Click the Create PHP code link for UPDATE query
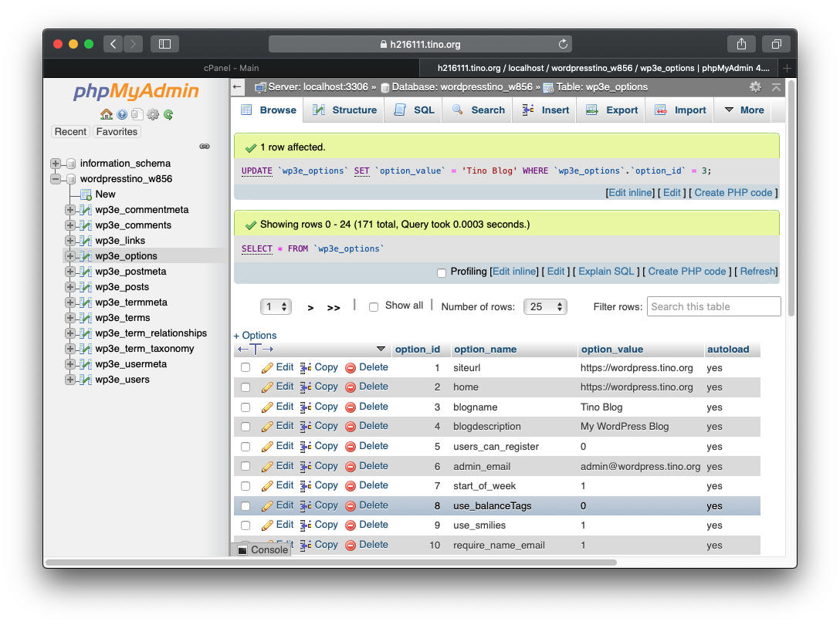The image size is (840, 625). (733, 193)
